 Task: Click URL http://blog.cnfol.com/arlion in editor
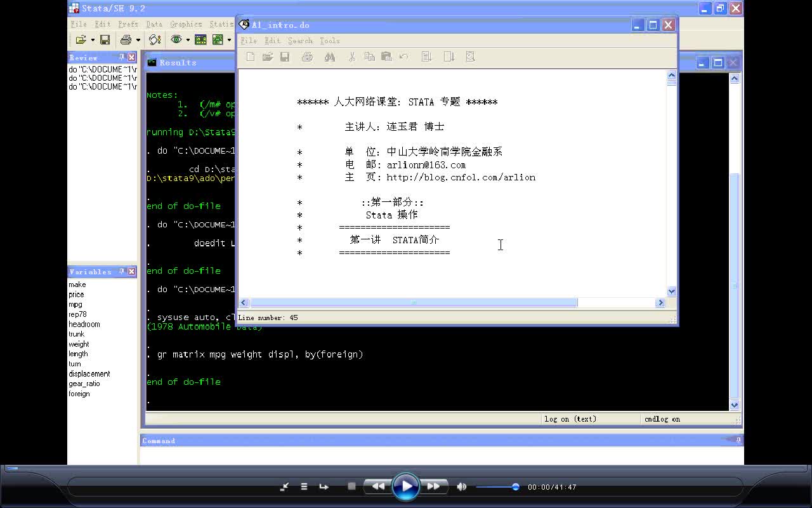point(461,177)
